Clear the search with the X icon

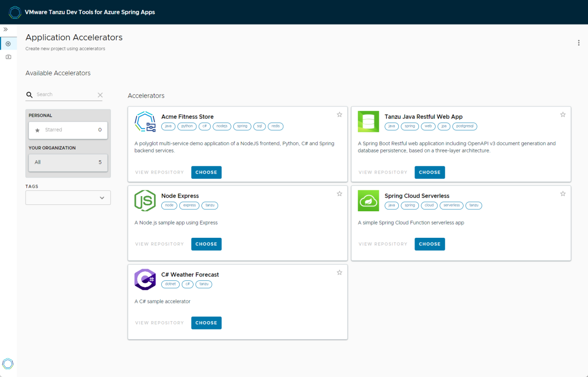pos(100,95)
